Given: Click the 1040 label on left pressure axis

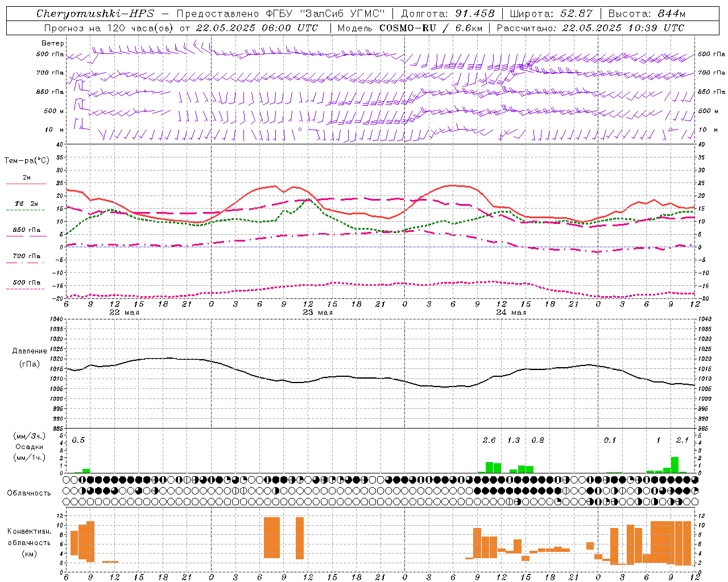Looking at the screenshot, I should [57, 319].
